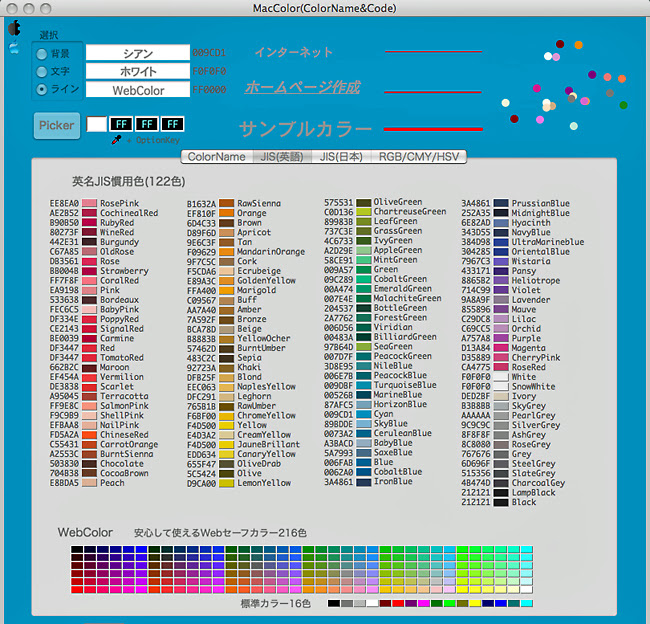
Task: Click the window close button
Action: [12, 8]
